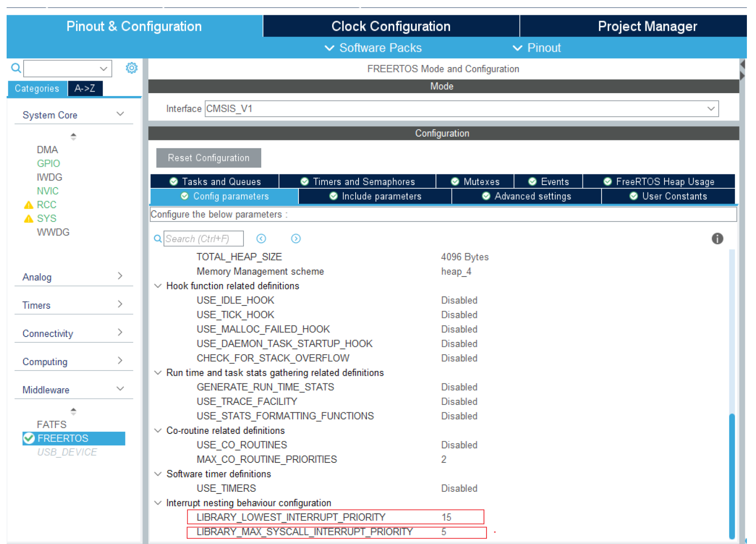Collapse Co-routine related definitions group
Viewport: 756px width, 544px height.
click(158, 431)
